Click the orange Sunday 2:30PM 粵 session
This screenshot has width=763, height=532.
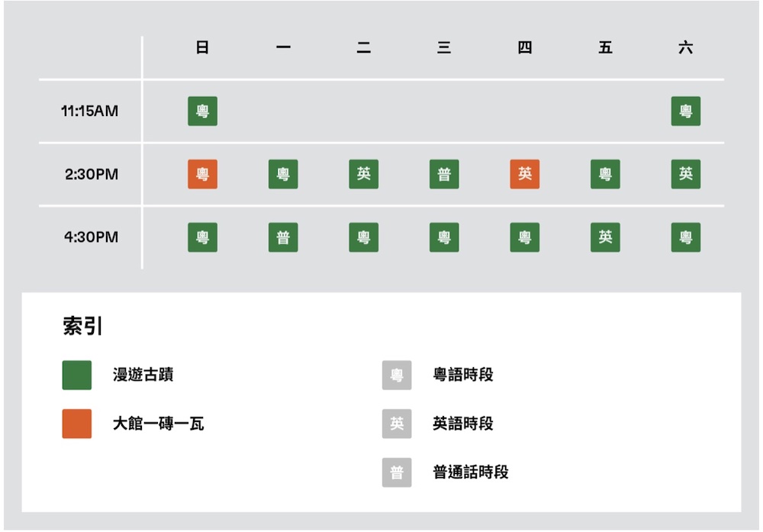tap(202, 174)
